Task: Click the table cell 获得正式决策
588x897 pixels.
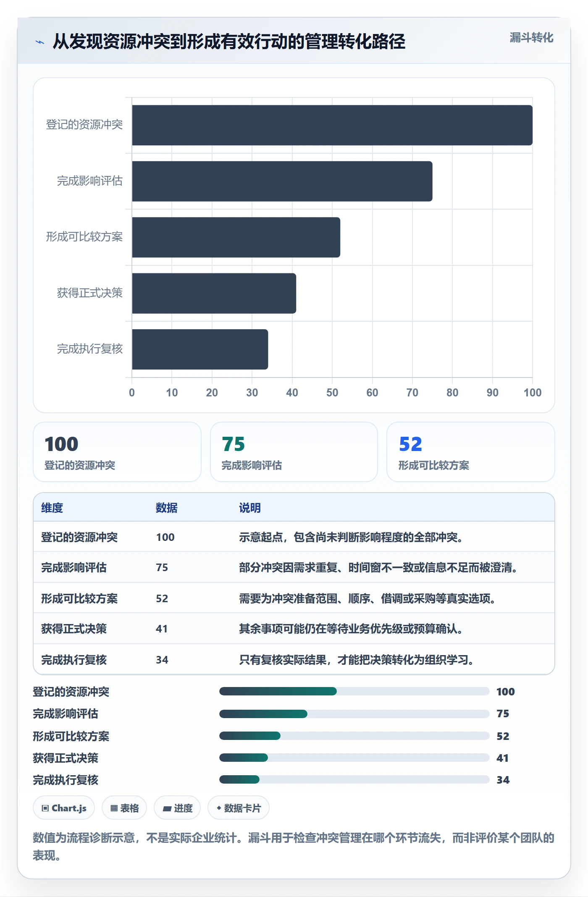Action: [74, 629]
